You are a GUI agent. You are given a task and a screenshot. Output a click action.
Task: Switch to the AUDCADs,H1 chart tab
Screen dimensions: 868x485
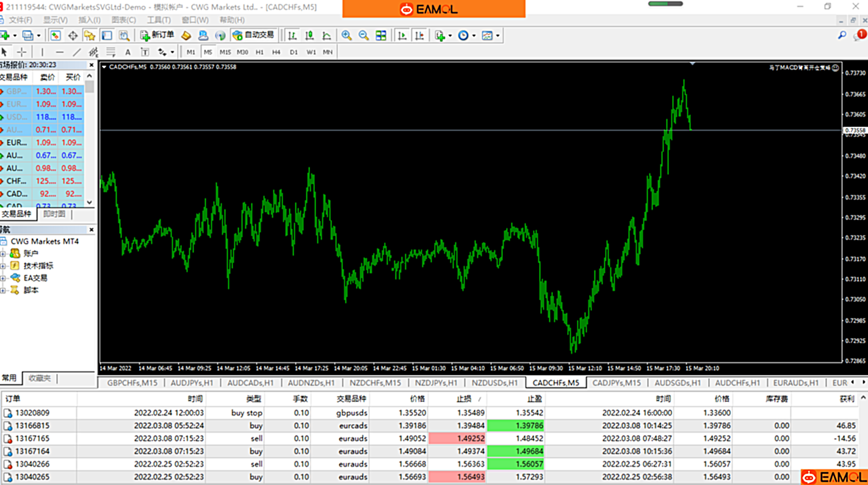250,383
